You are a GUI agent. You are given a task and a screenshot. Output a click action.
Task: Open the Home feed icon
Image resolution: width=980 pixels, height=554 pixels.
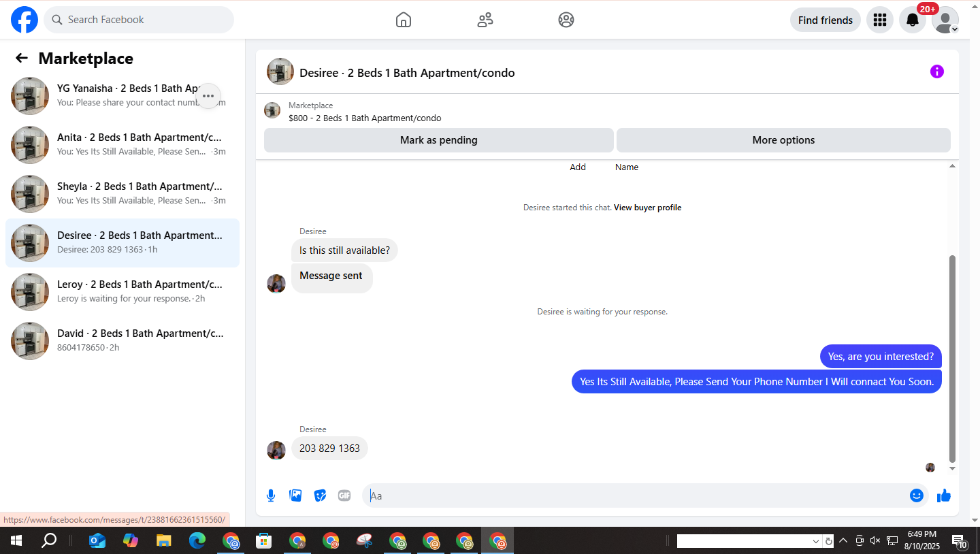[404, 20]
